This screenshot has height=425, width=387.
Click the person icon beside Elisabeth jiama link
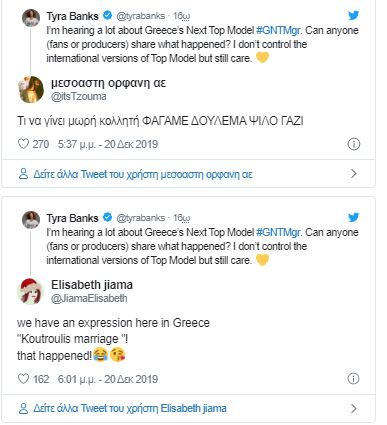[x=23, y=409]
